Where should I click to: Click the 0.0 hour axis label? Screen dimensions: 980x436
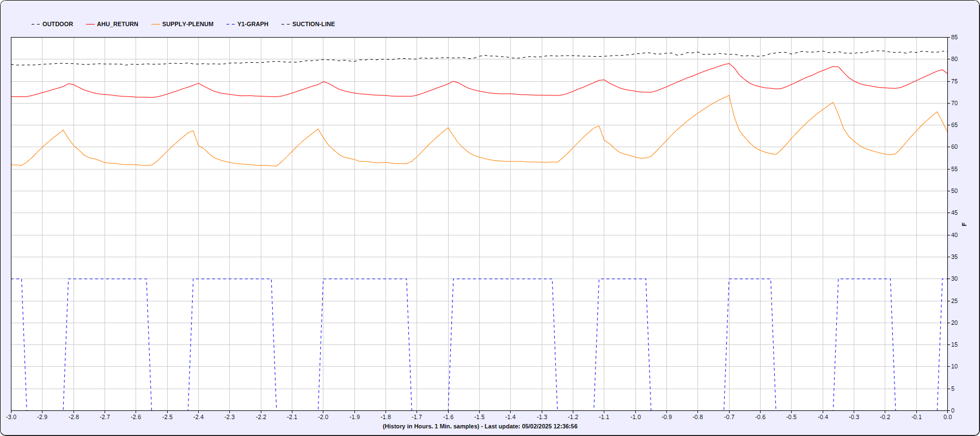[948, 417]
